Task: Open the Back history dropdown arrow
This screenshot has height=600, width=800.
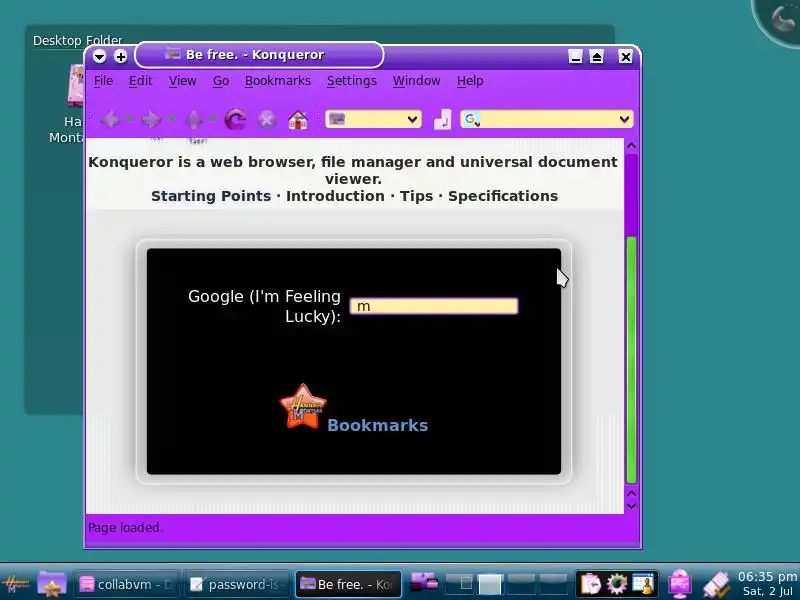Action: coord(130,119)
